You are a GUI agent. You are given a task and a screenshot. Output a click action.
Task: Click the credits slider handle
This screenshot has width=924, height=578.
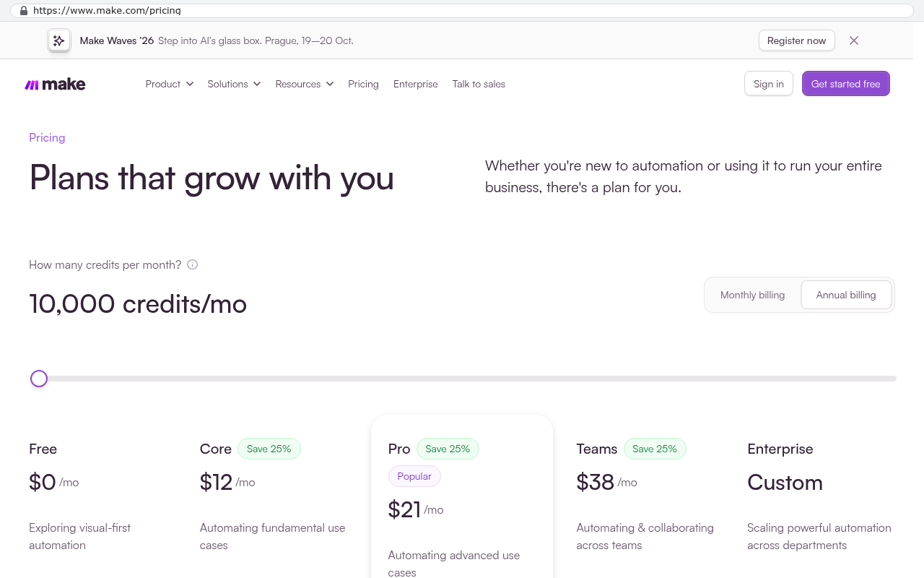point(39,379)
